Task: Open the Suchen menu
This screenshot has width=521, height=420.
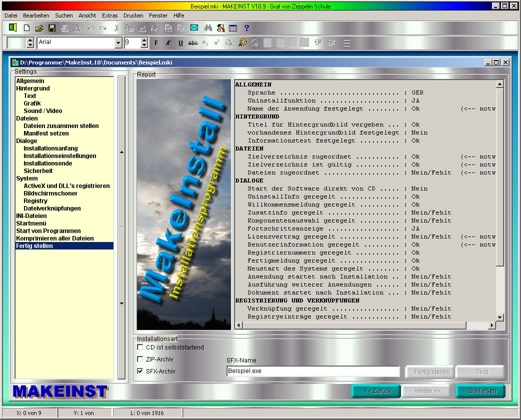Action: pos(64,15)
